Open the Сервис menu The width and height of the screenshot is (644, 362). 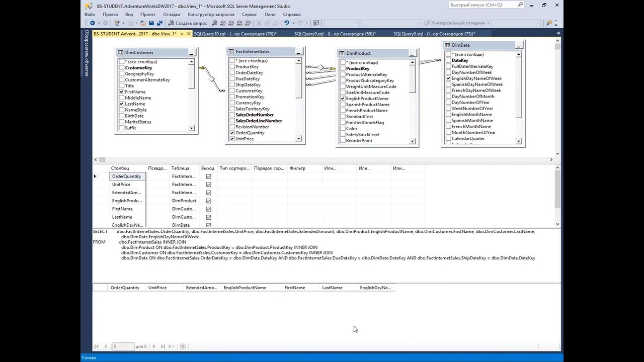[x=250, y=15]
